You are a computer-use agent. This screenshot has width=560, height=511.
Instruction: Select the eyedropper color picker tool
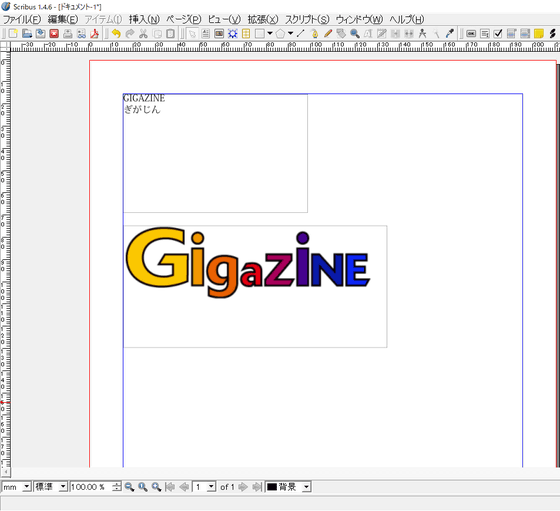pyautogui.click(x=450, y=34)
